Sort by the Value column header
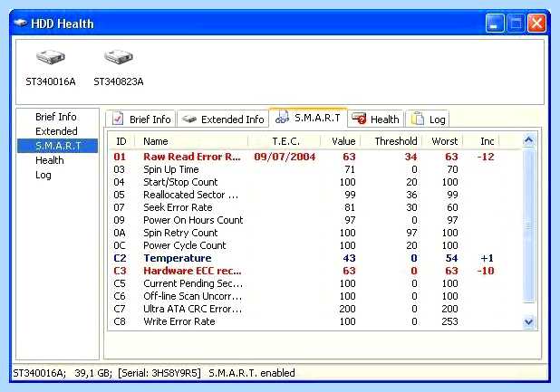The width and height of the screenshot is (560, 392). pos(341,141)
